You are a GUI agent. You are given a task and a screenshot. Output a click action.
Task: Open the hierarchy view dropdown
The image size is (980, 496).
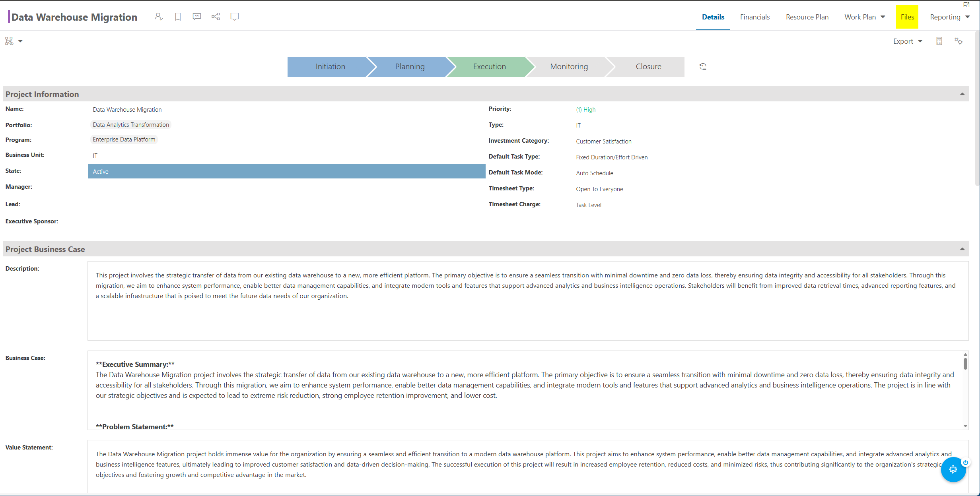[14, 41]
